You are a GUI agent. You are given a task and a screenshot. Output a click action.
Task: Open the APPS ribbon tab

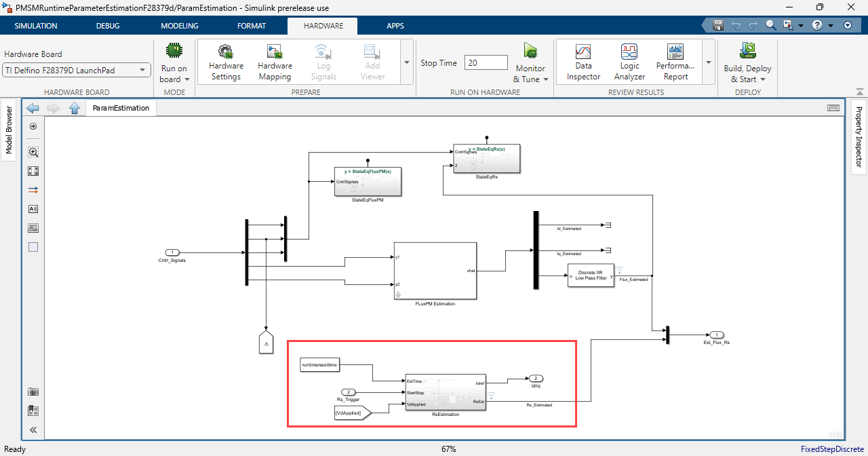(x=395, y=26)
